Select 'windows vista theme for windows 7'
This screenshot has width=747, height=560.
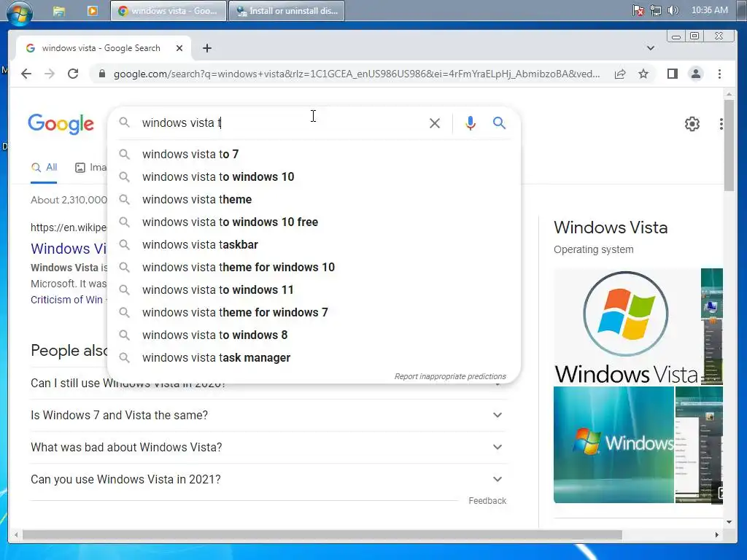point(314,312)
